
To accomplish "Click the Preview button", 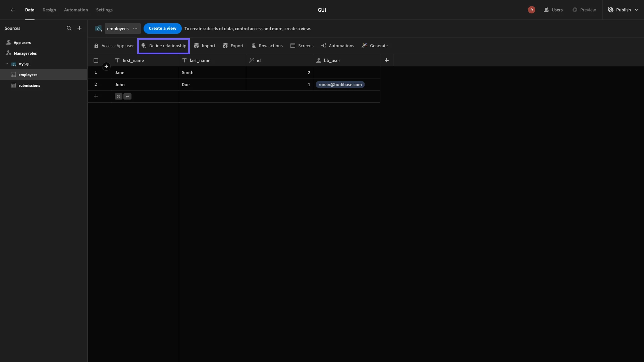I will pyautogui.click(x=584, y=10).
